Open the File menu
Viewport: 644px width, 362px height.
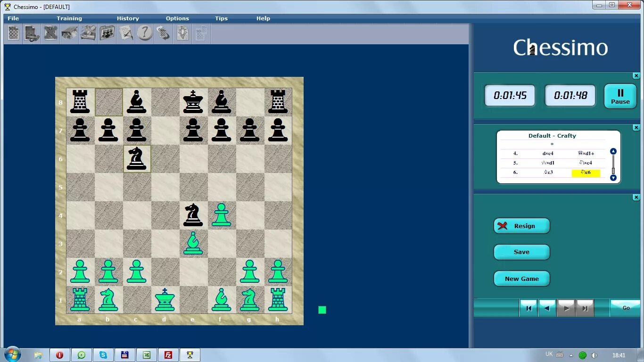click(x=13, y=18)
